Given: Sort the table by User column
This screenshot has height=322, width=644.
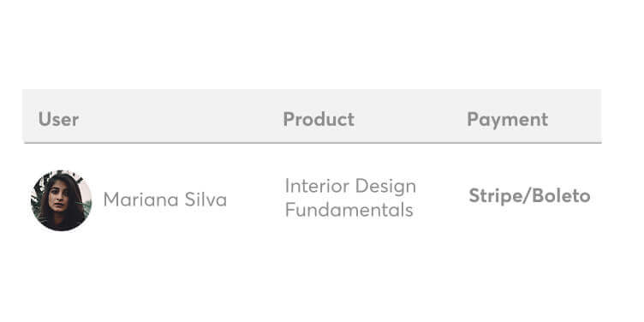Looking at the screenshot, I should [58, 120].
